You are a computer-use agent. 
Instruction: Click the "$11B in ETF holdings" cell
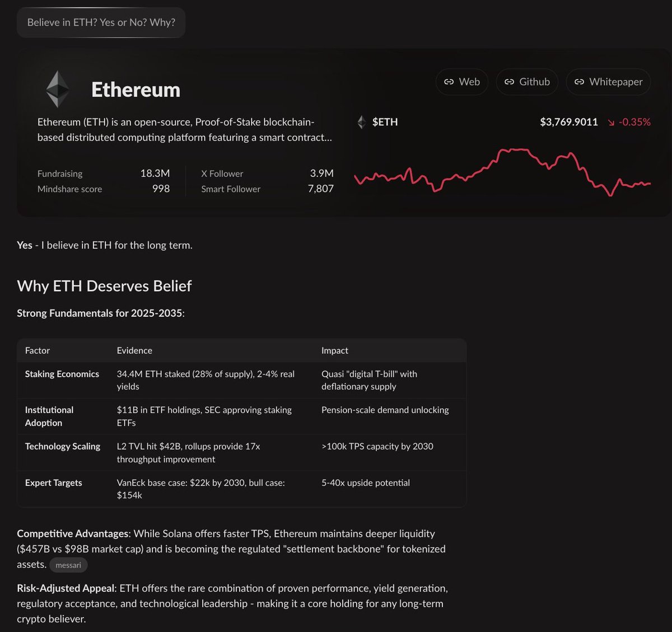pyautogui.click(x=204, y=416)
